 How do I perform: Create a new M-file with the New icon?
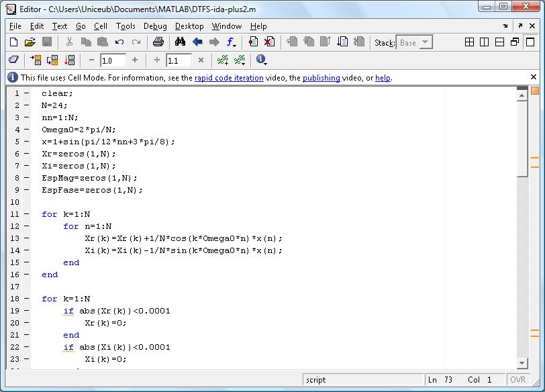click(x=13, y=42)
